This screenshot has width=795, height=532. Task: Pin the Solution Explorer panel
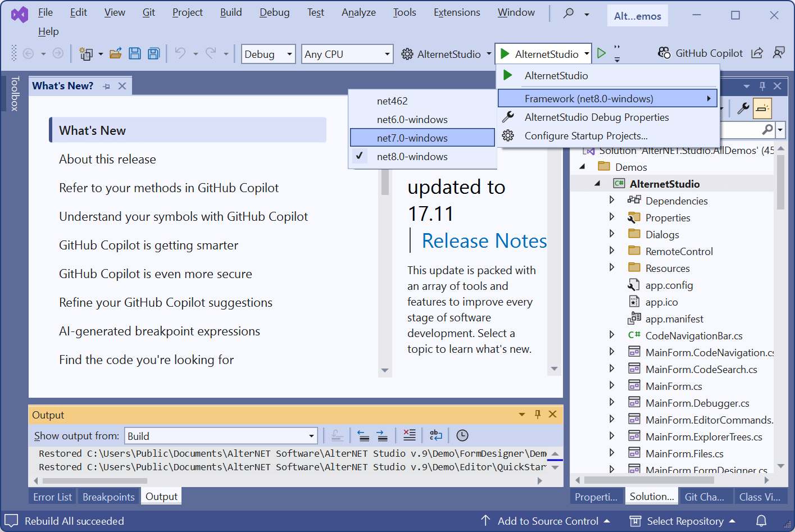tap(762, 86)
